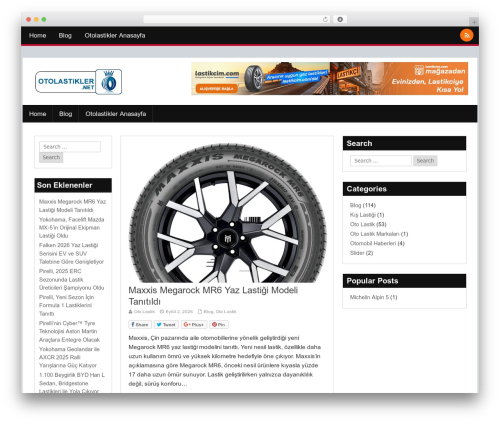Click the left sidebar Search button
The height and width of the screenshot is (423, 500).
tap(51, 157)
